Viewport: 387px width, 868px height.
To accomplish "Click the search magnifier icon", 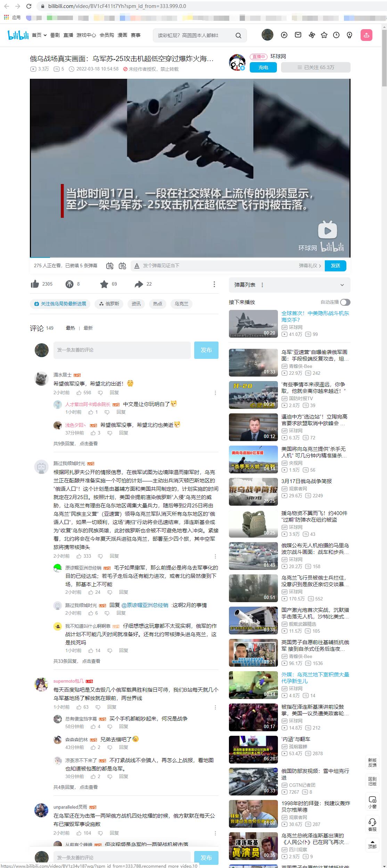I will [238, 35].
